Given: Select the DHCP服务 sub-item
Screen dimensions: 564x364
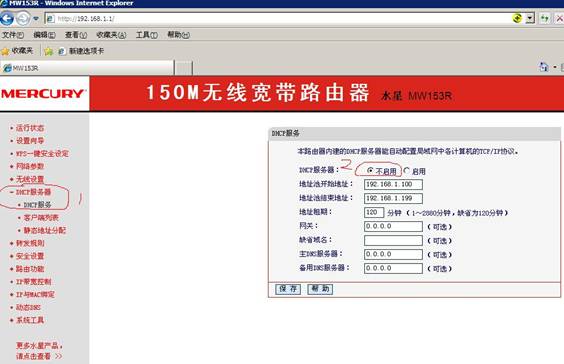Looking at the screenshot, I should [x=37, y=205].
